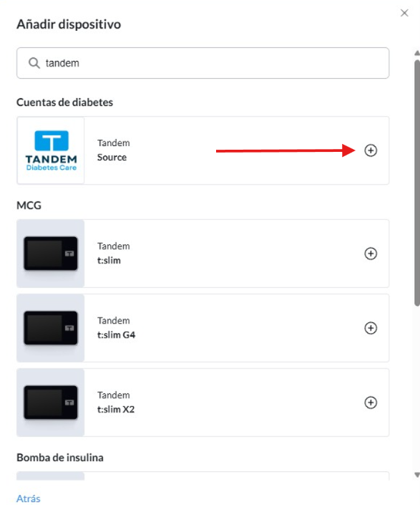Click the partially visible Bomba de insulina card
The height and width of the screenshot is (505, 420).
coord(203,476)
